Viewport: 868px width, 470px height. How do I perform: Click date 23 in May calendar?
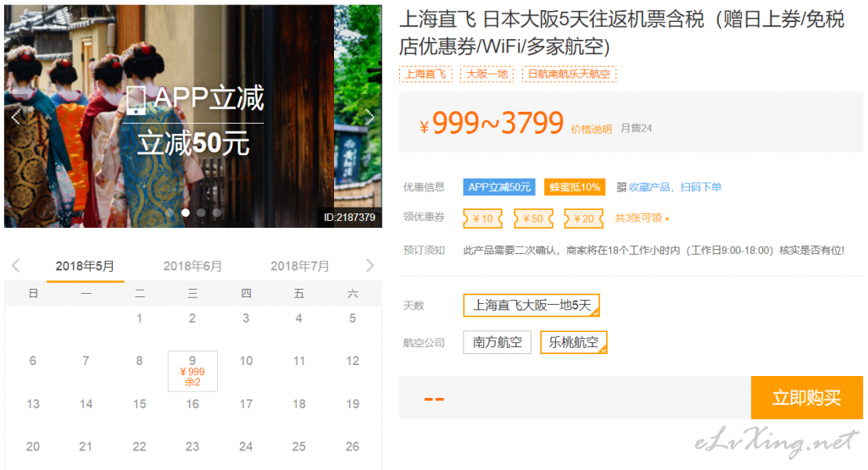[192, 447]
